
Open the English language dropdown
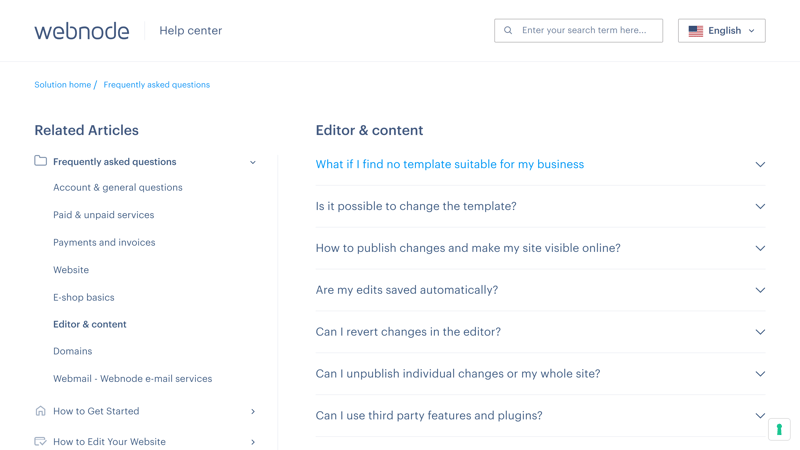(721, 31)
